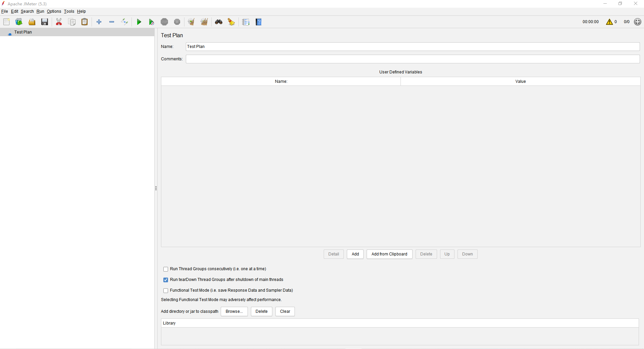Image resolution: width=644 pixels, height=349 pixels.
Task: Click Add from Clipboard button
Action: click(389, 254)
